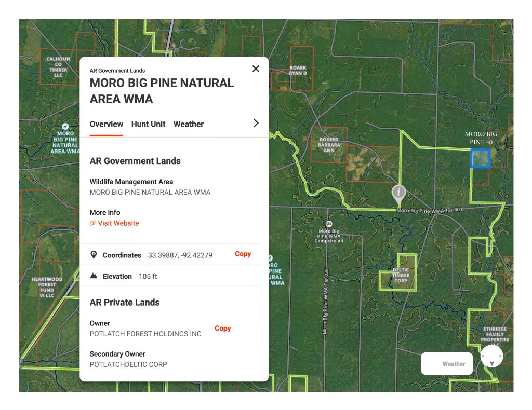Open the Visit Website link
The height and width of the screenshot is (410, 532).
pos(118,223)
